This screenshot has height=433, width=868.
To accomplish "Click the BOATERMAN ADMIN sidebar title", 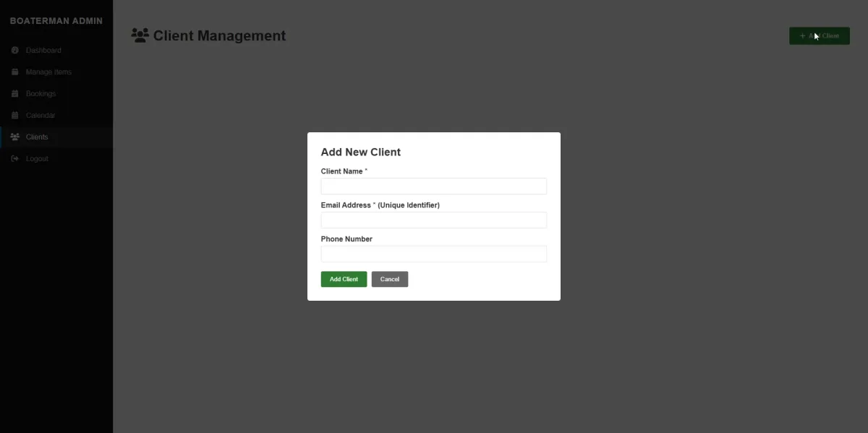I will tap(56, 21).
